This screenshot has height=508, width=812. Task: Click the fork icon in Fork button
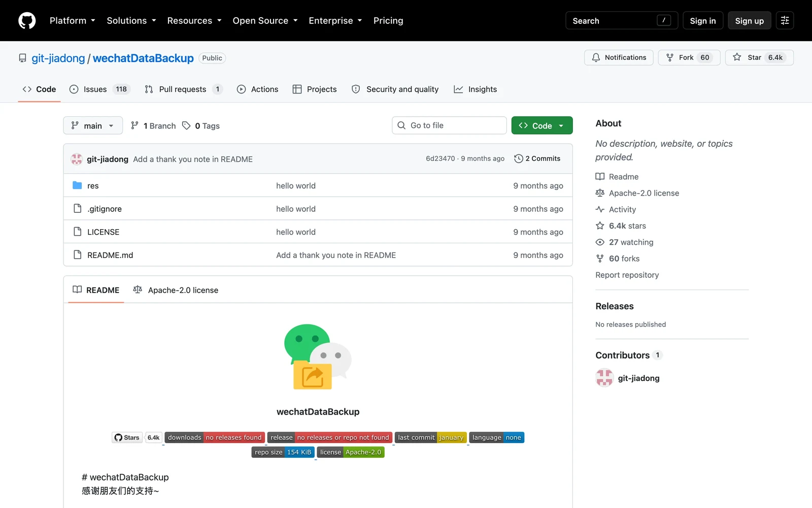(670, 57)
